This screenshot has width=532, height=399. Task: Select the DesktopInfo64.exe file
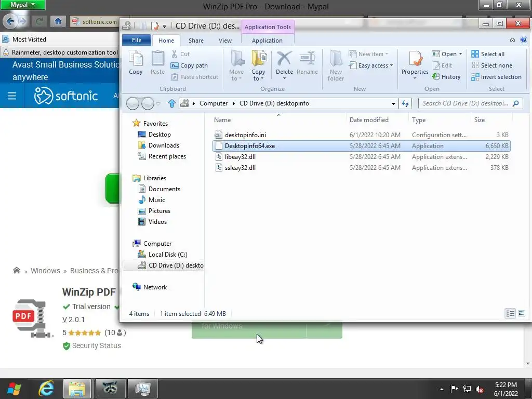(x=362, y=146)
